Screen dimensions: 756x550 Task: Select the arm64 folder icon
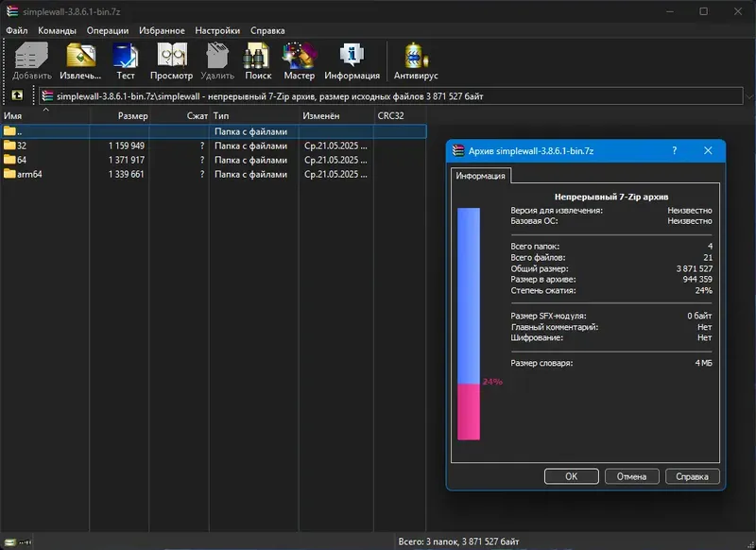9,174
